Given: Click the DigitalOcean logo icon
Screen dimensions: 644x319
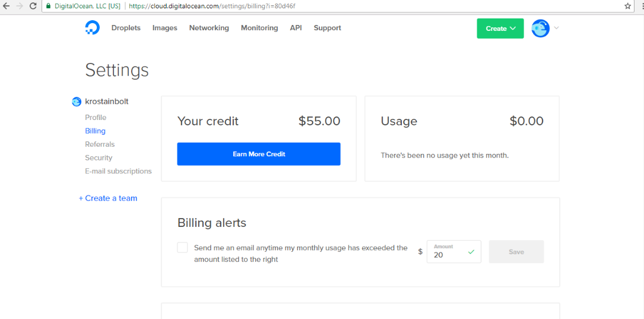Looking at the screenshot, I should [x=92, y=27].
